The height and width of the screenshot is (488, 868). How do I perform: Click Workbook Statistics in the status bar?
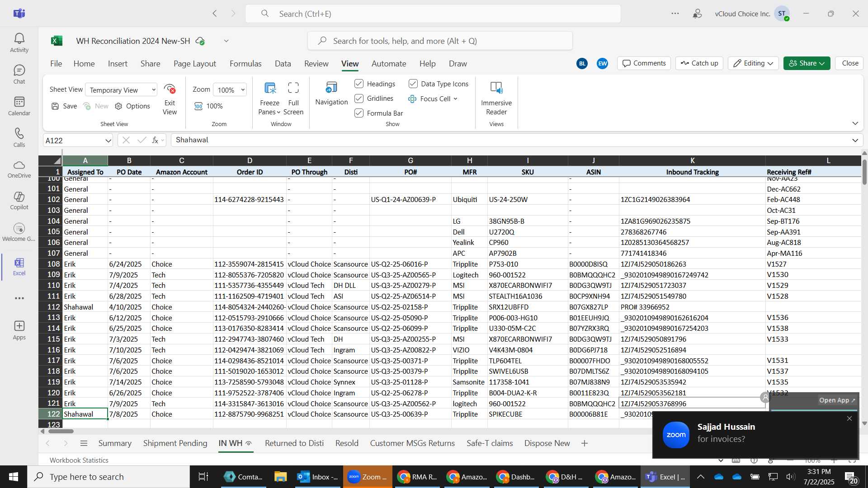(x=79, y=460)
